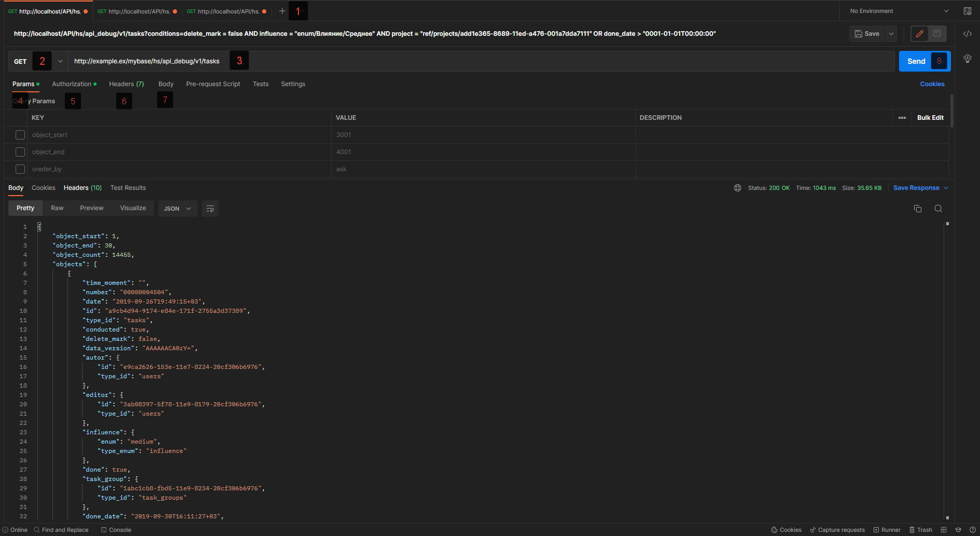Click the Bulk Edit link

(x=930, y=118)
